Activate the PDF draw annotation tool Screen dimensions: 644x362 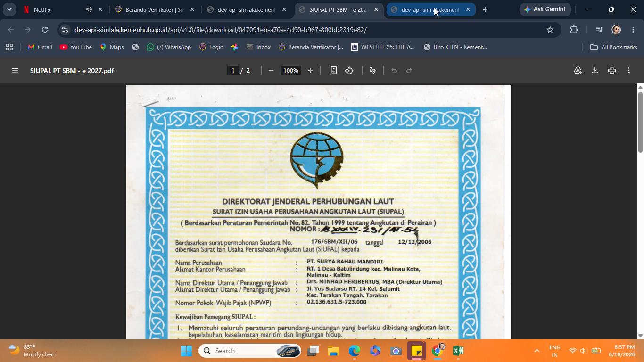click(x=372, y=70)
